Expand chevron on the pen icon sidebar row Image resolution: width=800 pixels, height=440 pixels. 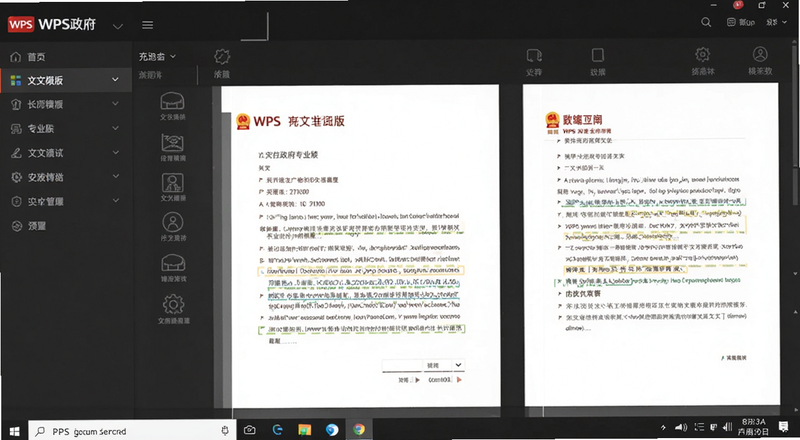[x=115, y=152]
